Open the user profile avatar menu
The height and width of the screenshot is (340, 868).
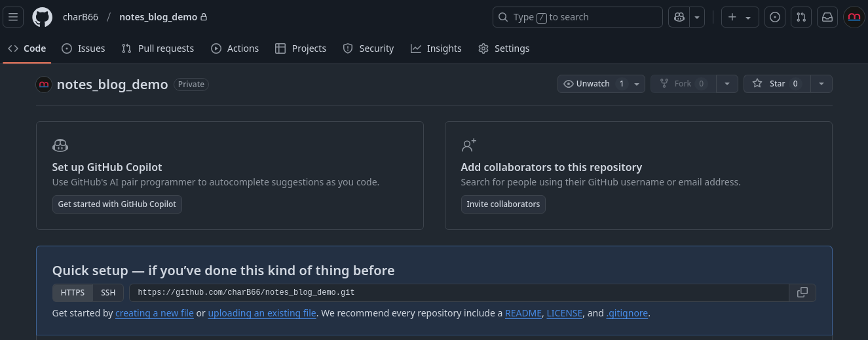point(854,17)
